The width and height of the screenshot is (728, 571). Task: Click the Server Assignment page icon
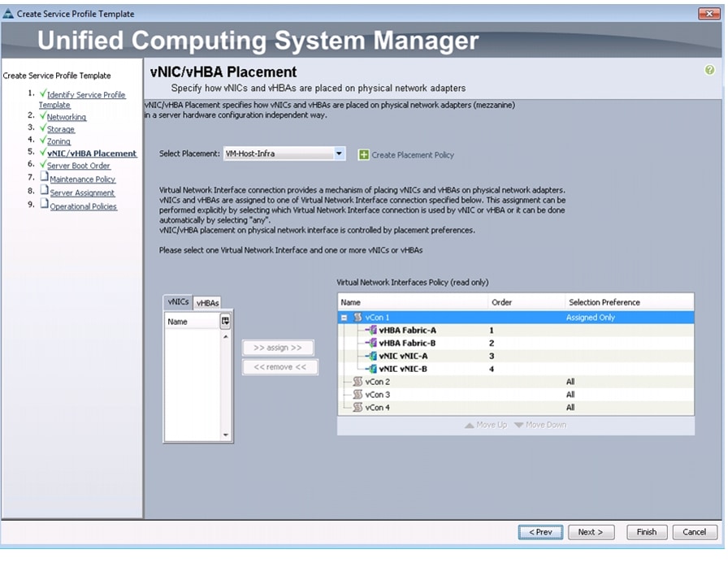(44, 190)
